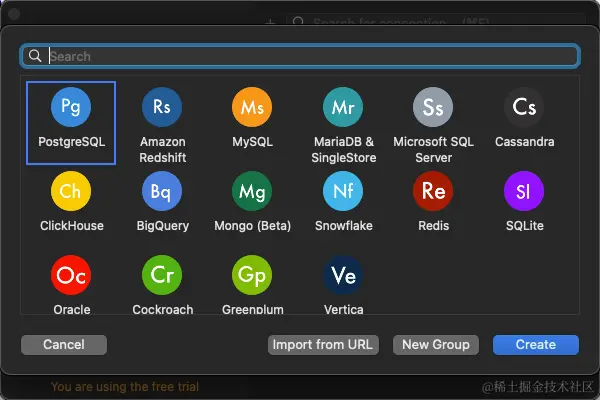The image size is (600, 400).
Task: Select the PostgreSQL Pg icon
Action: pos(71,107)
